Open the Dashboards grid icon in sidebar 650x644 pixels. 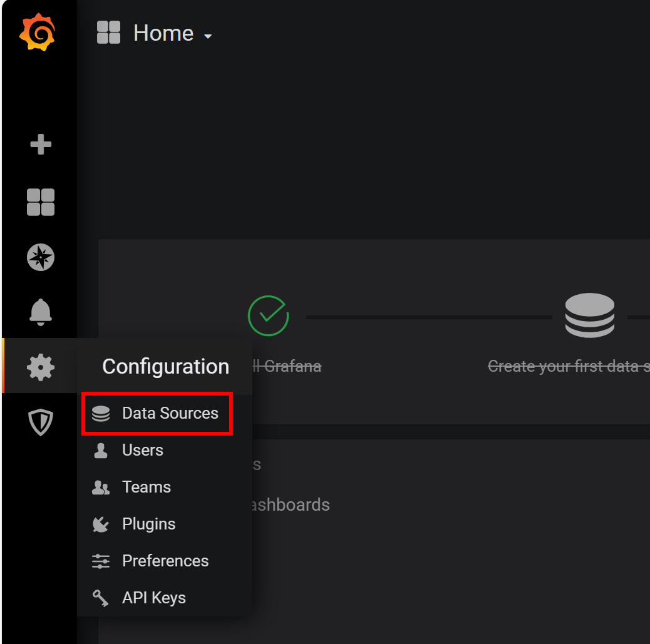[x=41, y=202]
